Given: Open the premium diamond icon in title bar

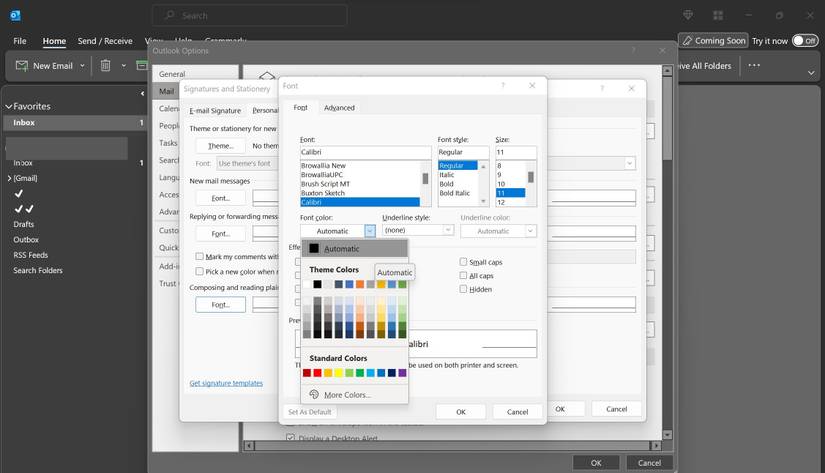Looking at the screenshot, I should 688,15.
